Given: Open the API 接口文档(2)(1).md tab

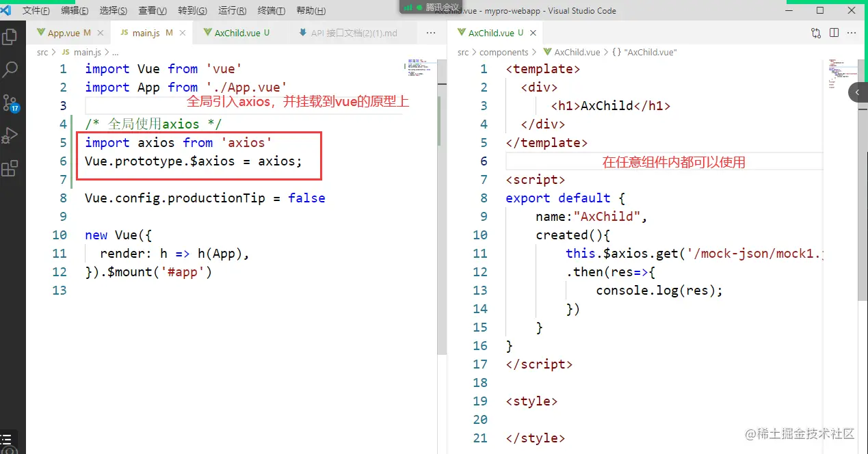Looking at the screenshot, I should (354, 33).
